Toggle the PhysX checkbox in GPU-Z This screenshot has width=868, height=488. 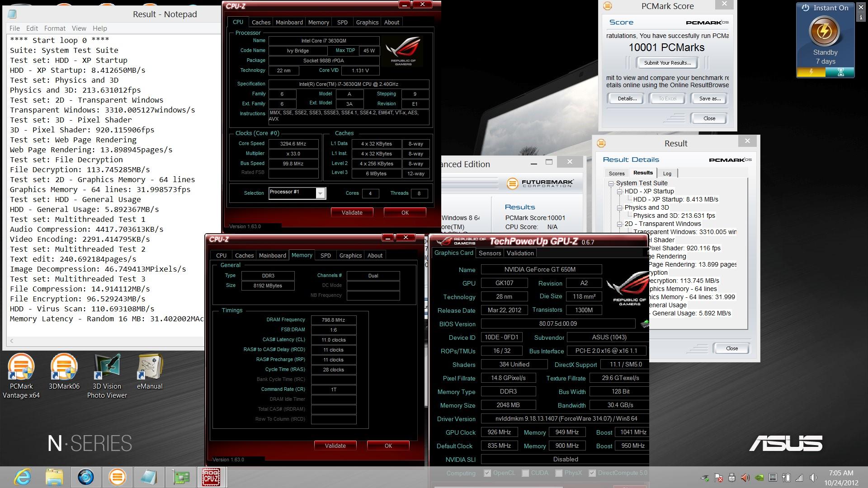click(559, 473)
